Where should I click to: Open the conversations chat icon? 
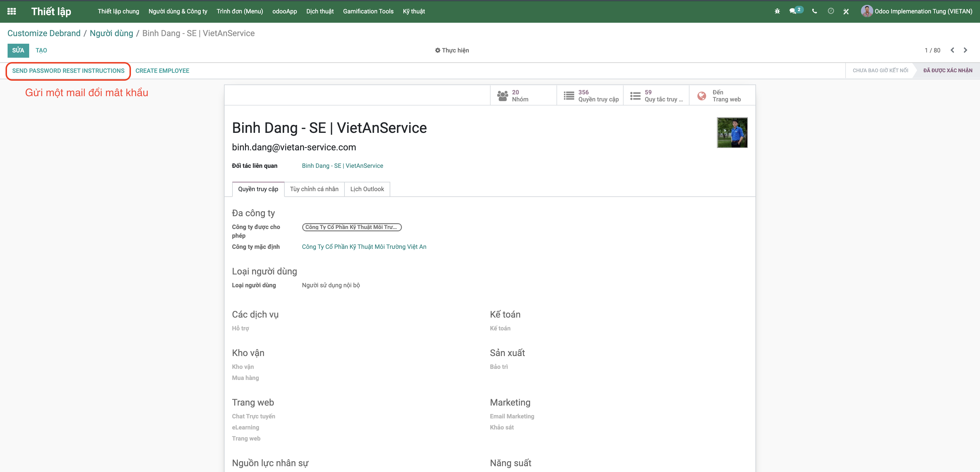coord(793,11)
